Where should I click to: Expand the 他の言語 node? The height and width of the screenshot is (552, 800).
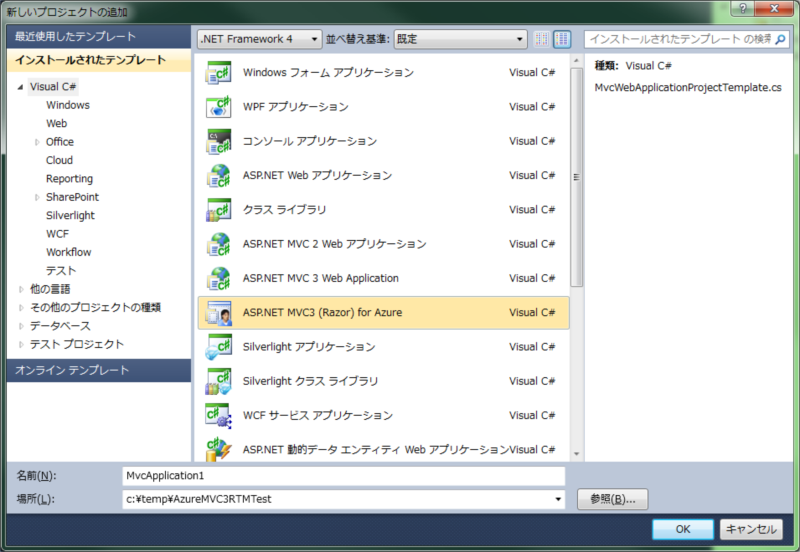20,289
